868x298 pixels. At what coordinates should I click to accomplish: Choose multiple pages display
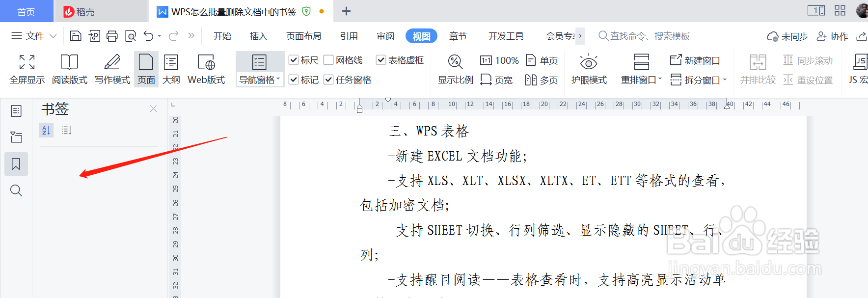542,80
